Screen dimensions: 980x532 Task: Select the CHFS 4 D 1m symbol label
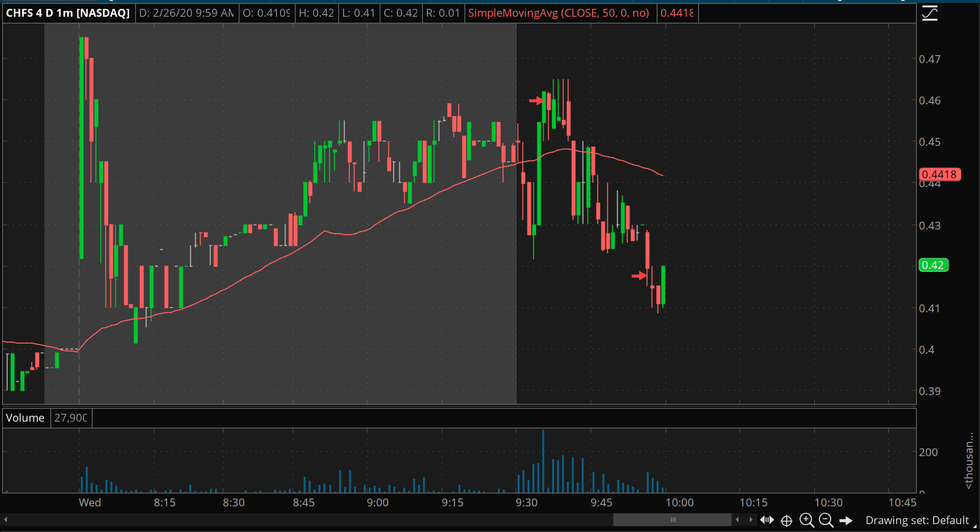click(x=68, y=13)
